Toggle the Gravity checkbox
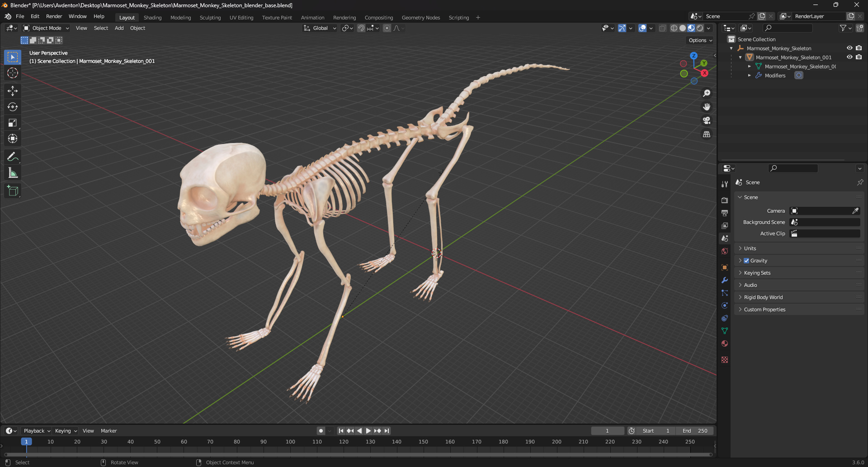This screenshot has width=868, height=467. pyautogui.click(x=746, y=261)
